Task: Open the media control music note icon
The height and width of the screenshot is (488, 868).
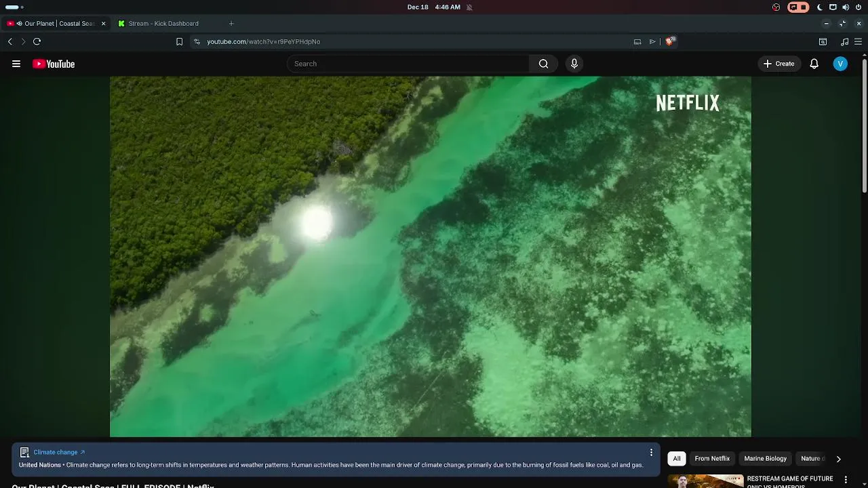Action: [x=844, y=41]
